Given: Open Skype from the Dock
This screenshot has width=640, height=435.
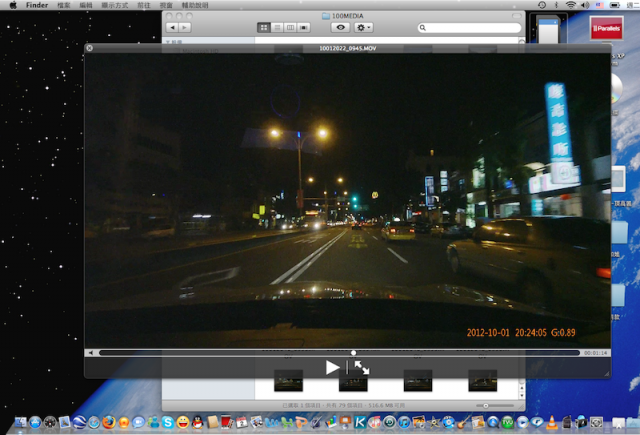Looking at the screenshot, I should [168, 422].
